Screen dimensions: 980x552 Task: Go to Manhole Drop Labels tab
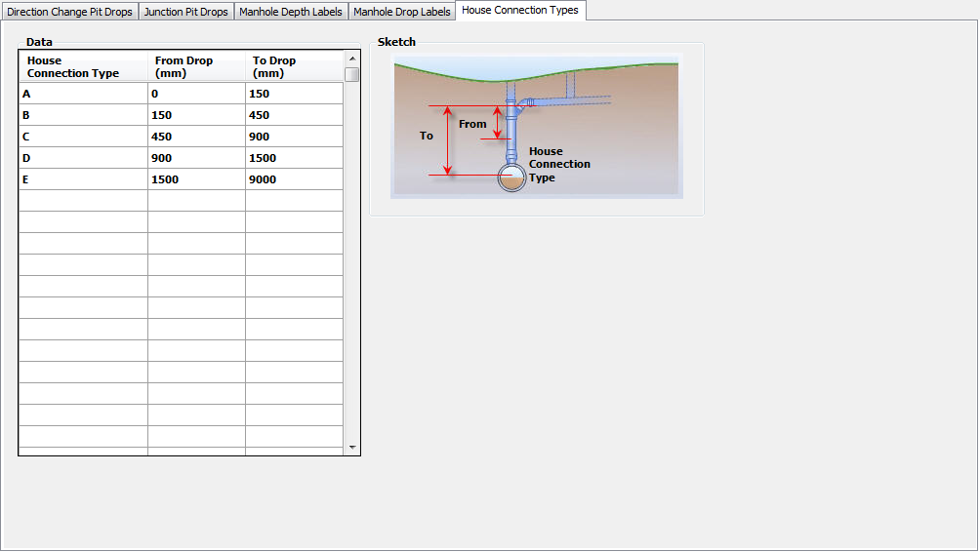[x=401, y=12]
